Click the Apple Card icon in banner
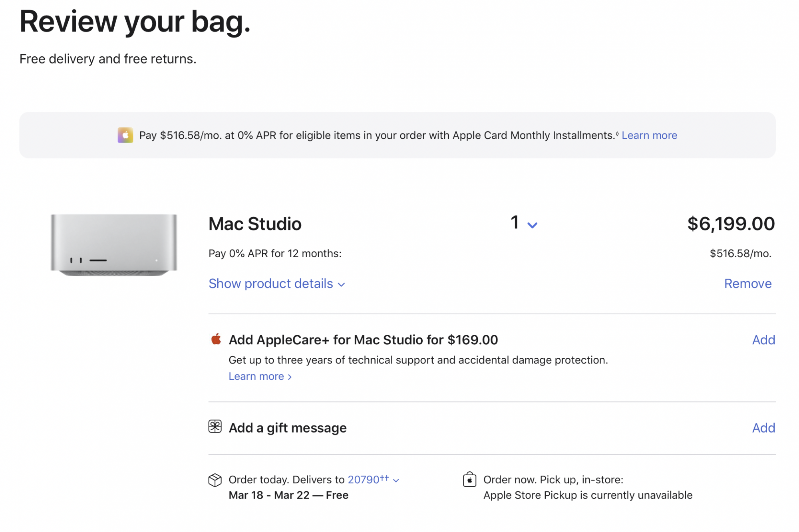 click(125, 135)
